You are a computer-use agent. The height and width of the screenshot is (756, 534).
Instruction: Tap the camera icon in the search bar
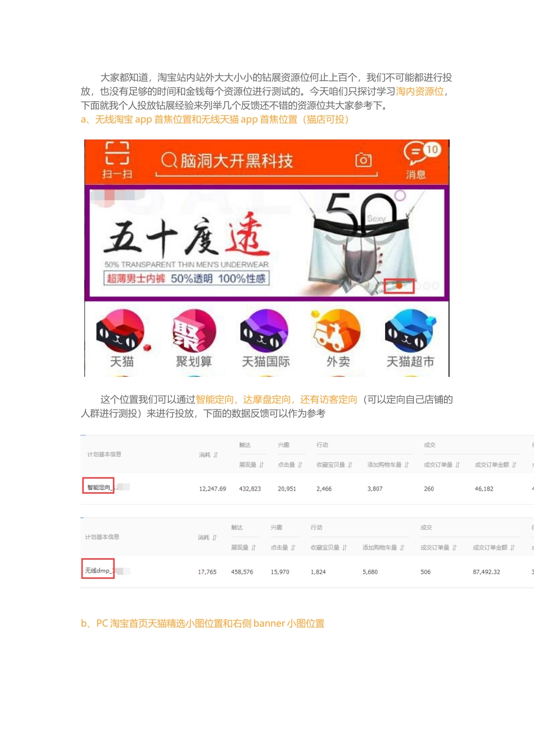coord(364,160)
